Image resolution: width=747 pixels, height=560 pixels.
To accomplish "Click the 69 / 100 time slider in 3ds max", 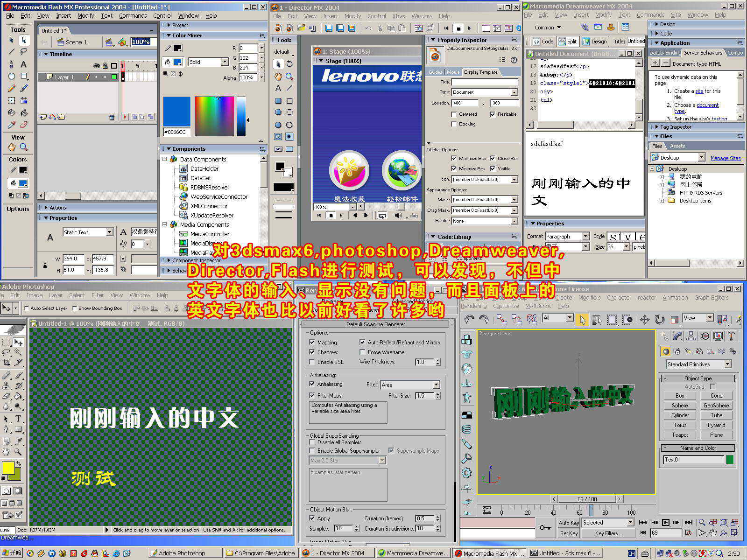I will pos(587,499).
